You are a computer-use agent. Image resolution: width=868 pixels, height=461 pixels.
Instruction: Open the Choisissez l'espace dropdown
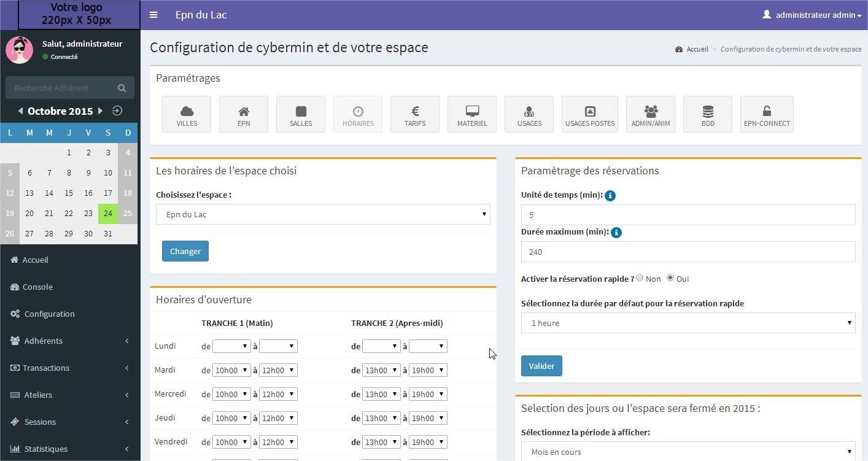point(323,214)
